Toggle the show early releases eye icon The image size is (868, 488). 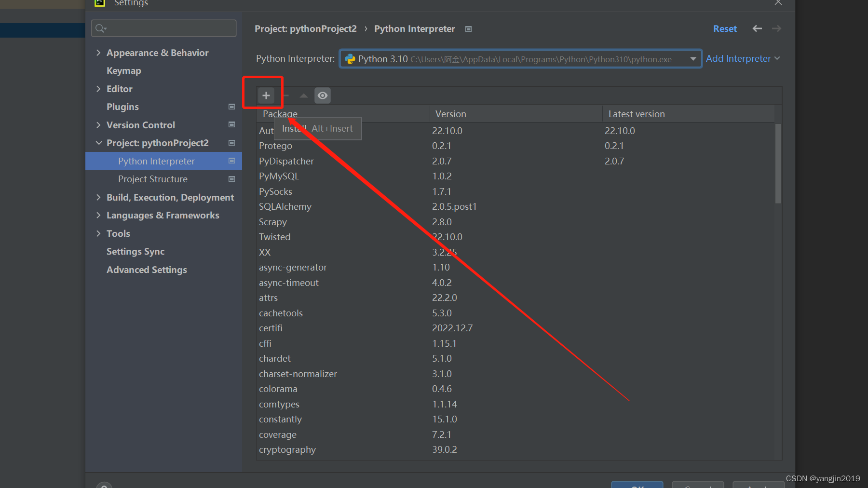tap(323, 95)
